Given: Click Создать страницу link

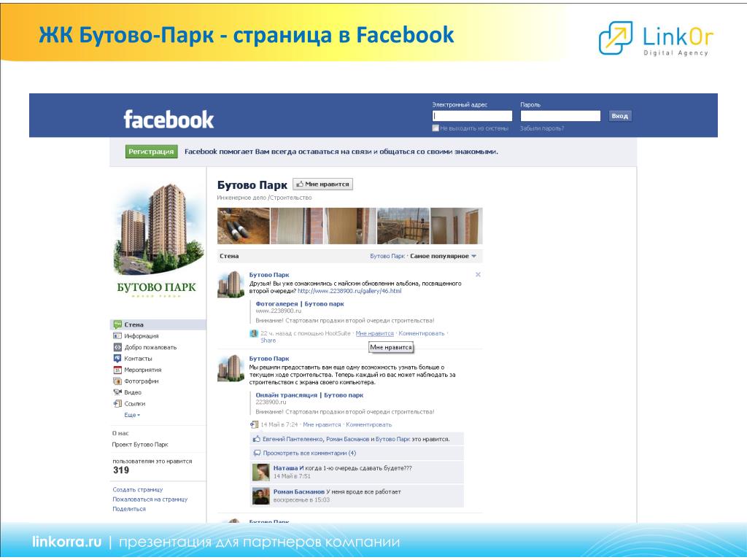Looking at the screenshot, I should tap(138, 489).
